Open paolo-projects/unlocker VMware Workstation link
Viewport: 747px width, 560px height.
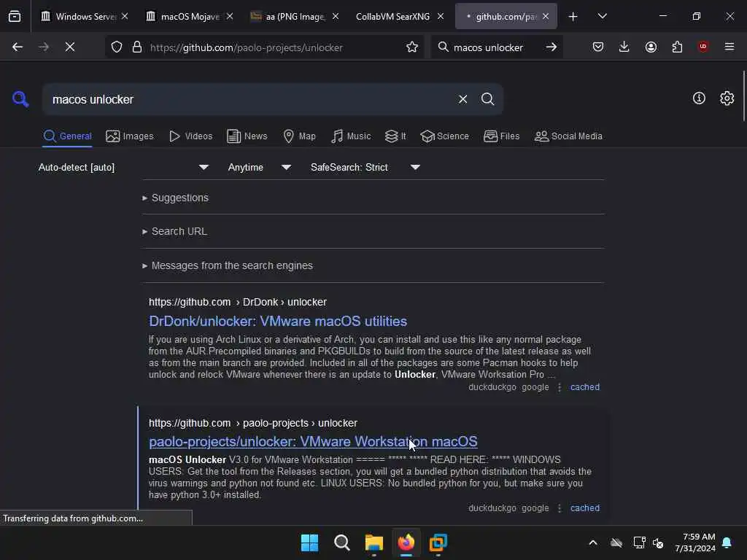tap(313, 441)
